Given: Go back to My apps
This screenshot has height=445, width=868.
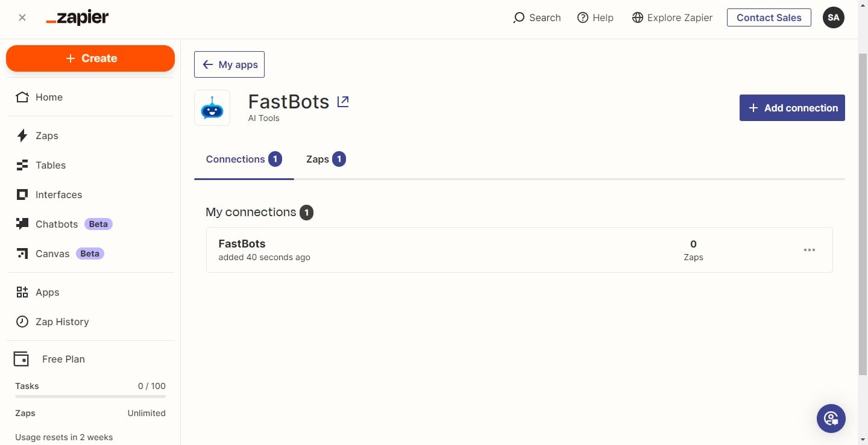Looking at the screenshot, I should pos(229,64).
